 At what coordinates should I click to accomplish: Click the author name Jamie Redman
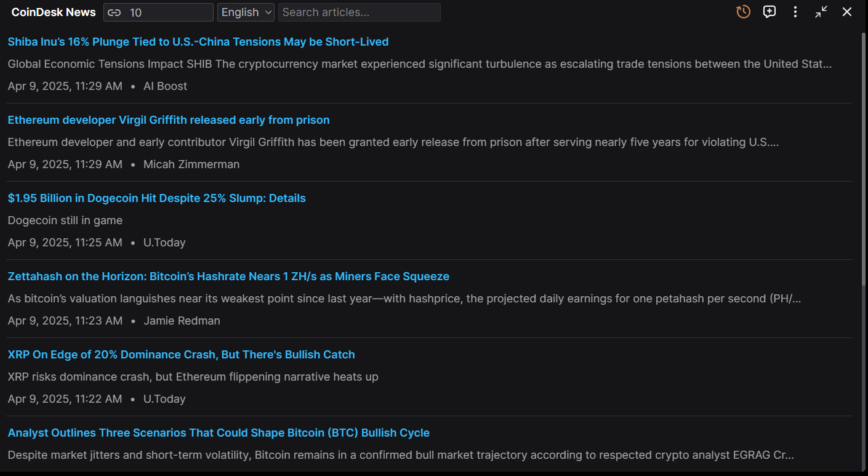182,321
